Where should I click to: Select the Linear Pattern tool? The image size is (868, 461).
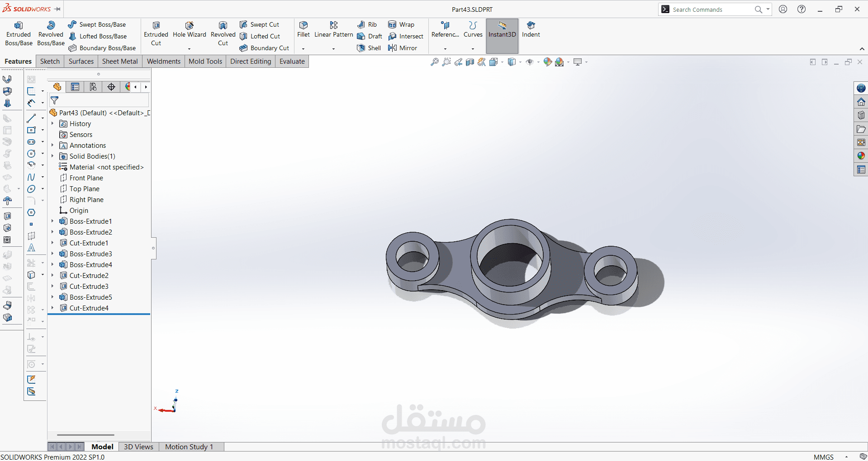[x=334, y=30]
